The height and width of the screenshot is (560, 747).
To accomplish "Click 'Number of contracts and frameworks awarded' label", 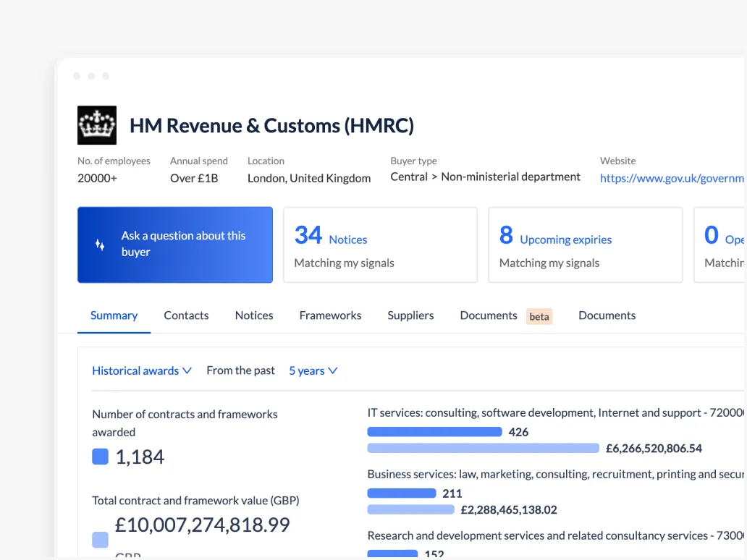I will [185, 423].
